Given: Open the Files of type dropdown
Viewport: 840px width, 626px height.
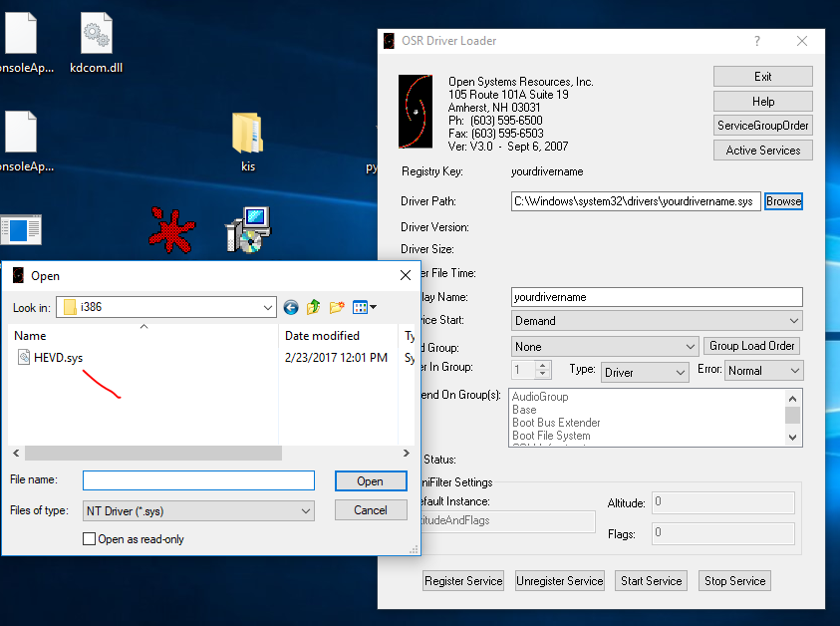Looking at the screenshot, I should 306,510.
